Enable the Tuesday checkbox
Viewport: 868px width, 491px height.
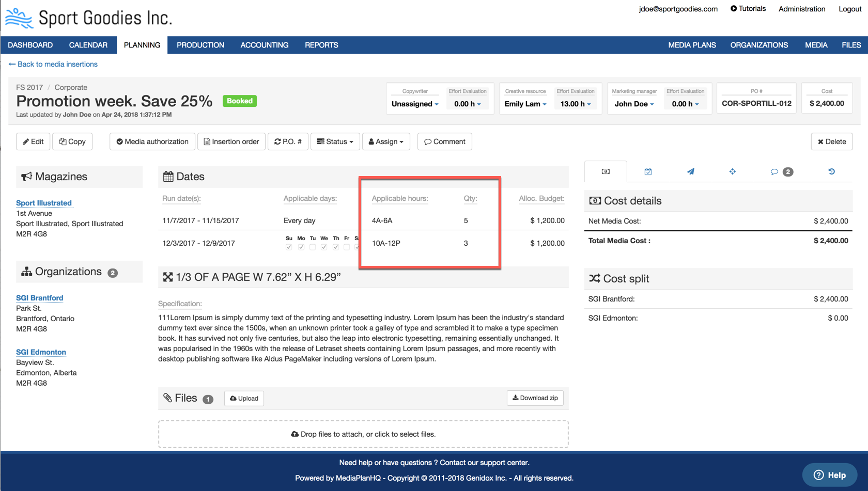tap(313, 247)
